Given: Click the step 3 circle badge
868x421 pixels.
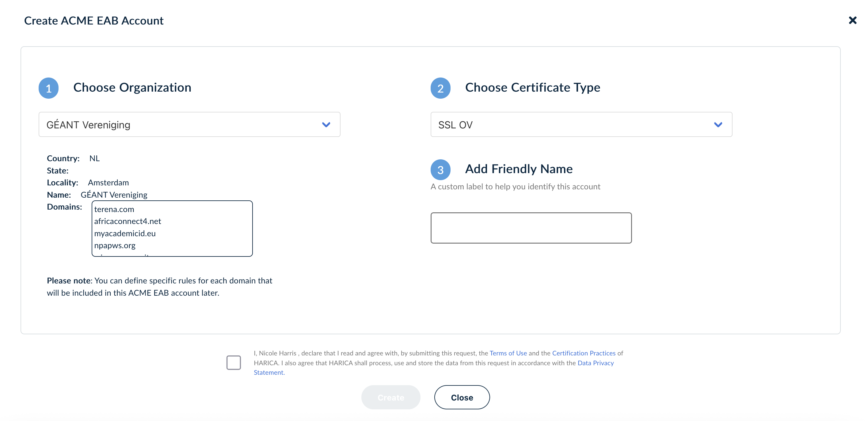Looking at the screenshot, I should pyautogui.click(x=440, y=170).
